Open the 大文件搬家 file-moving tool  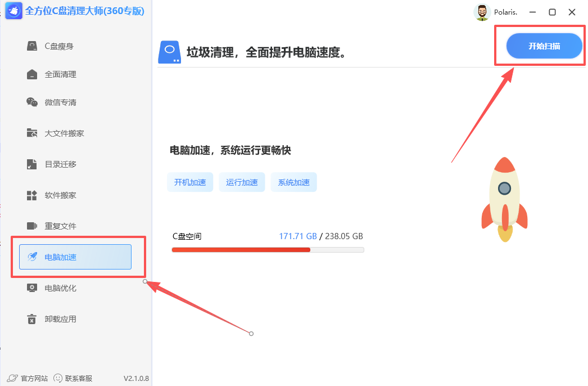32,133
